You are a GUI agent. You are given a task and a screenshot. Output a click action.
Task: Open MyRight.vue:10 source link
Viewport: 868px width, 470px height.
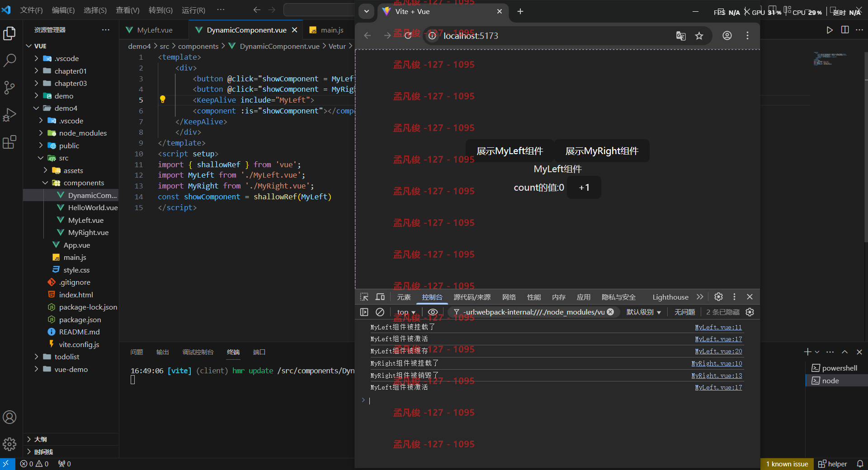pos(717,363)
